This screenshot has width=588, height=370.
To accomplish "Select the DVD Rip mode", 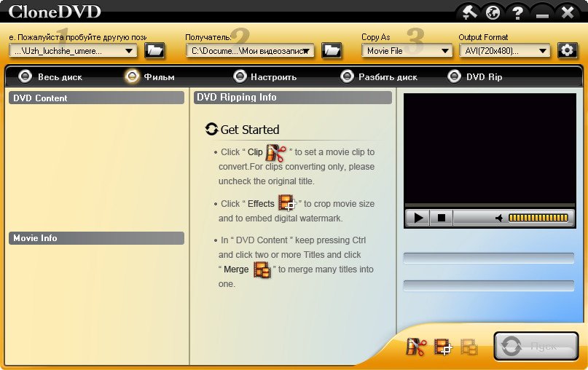I will point(475,77).
